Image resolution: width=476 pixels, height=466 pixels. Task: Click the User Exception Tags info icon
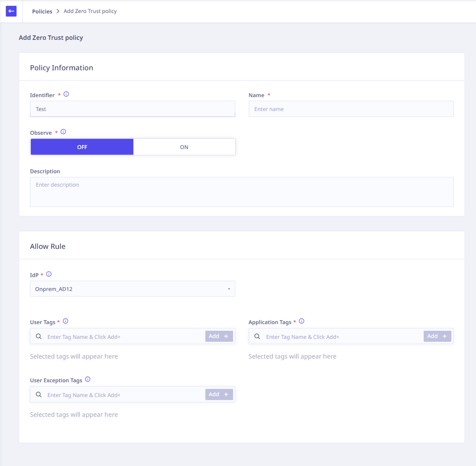[x=87, y=379]
